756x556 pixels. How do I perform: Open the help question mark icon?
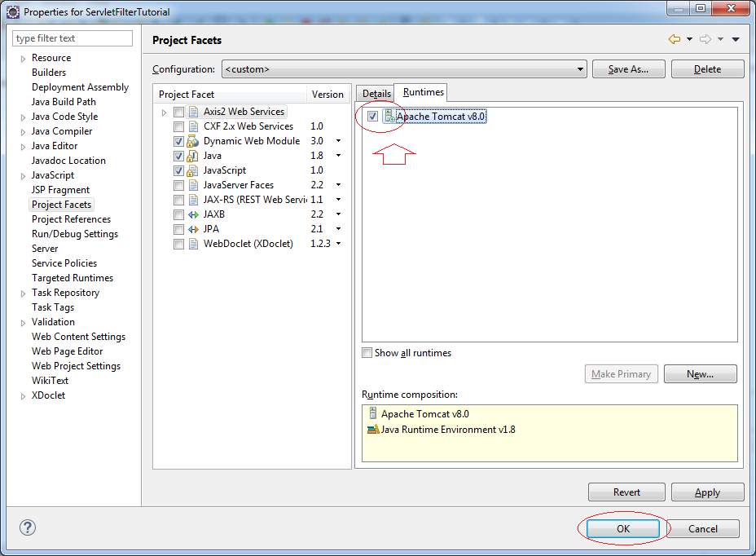28,527
